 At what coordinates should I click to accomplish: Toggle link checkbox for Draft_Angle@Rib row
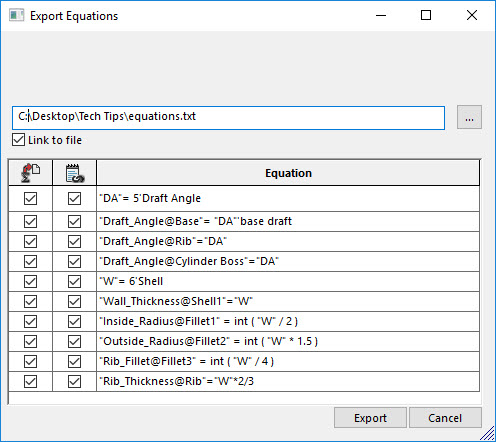74,241
